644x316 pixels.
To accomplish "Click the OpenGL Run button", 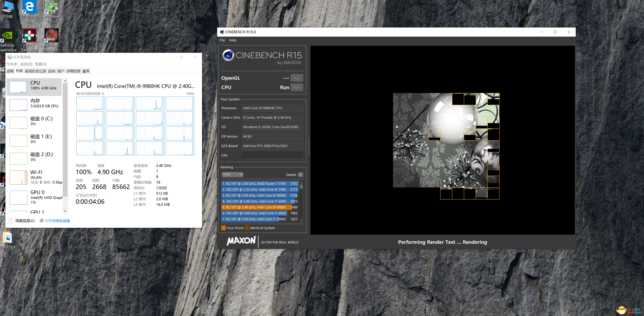I will tap(296, 78).
